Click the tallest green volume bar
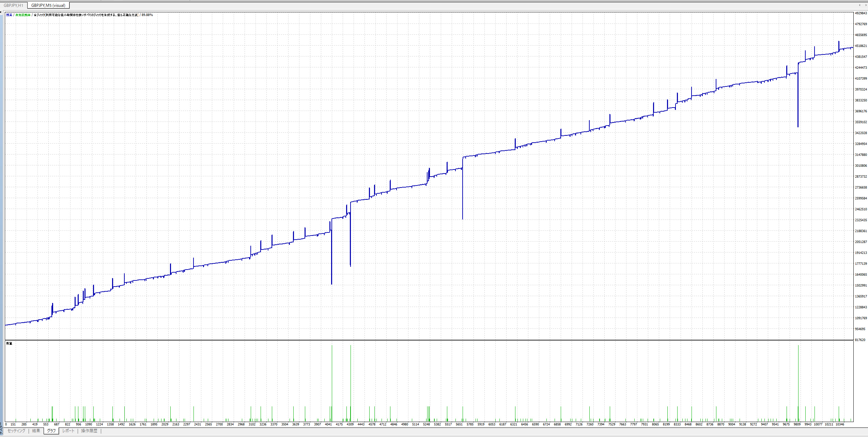Viewport: 868px width, 437px height. click(332, 381)
